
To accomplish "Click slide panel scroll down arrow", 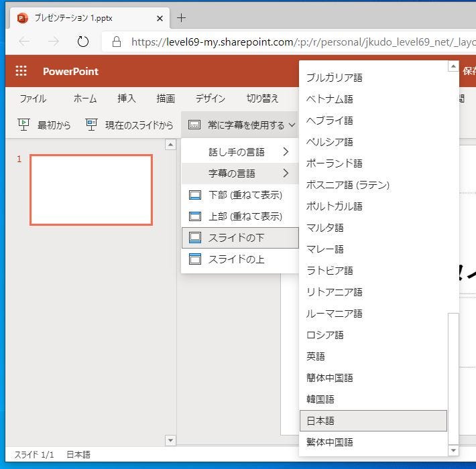I will pyautogui.click(x=170, y=440).
